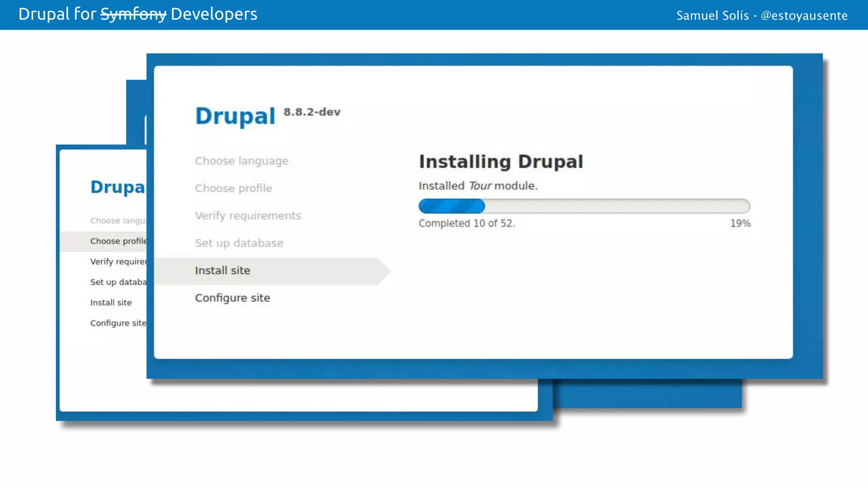Select 'Choose language' step in the front installer
The width and height of the screenshot is (868, 488).
(242, 161)
